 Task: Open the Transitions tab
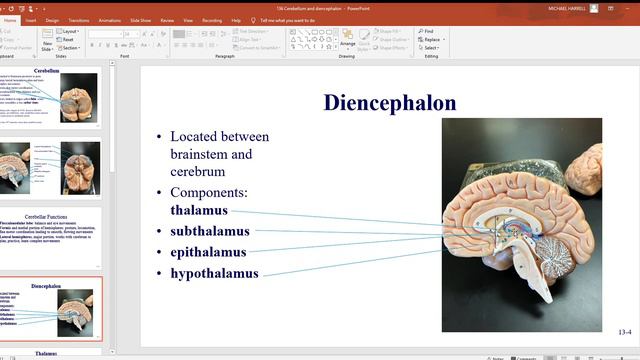click(x=79, y=20)
